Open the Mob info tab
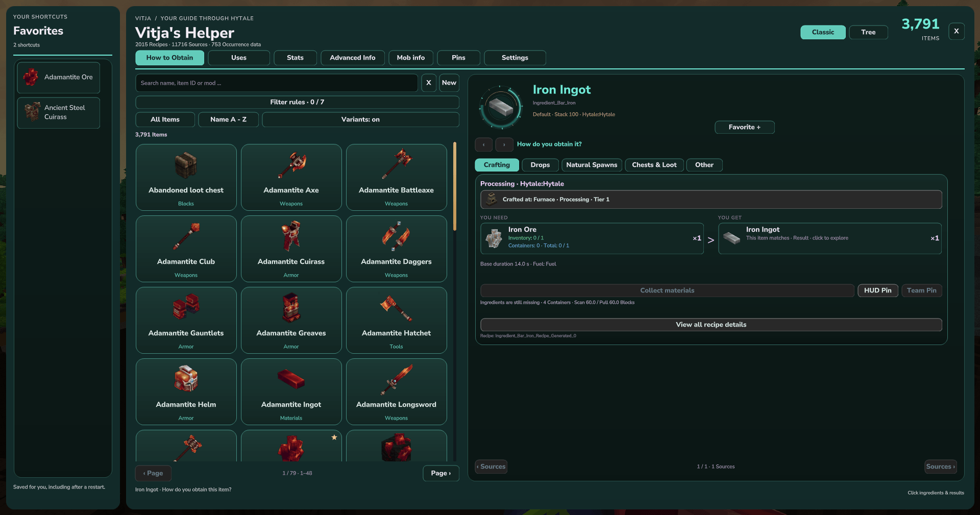This screenshot has width=980, height=515. click(411, 58)
